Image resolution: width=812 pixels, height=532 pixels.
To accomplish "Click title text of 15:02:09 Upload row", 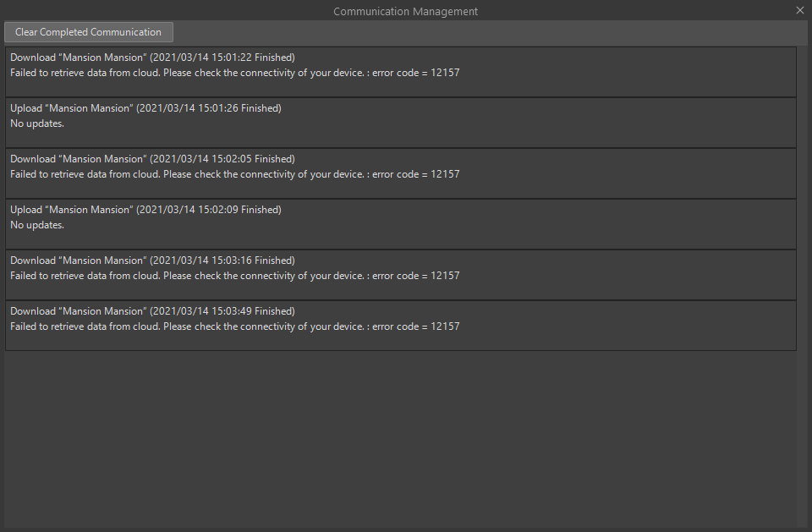I will pos(146,210).
